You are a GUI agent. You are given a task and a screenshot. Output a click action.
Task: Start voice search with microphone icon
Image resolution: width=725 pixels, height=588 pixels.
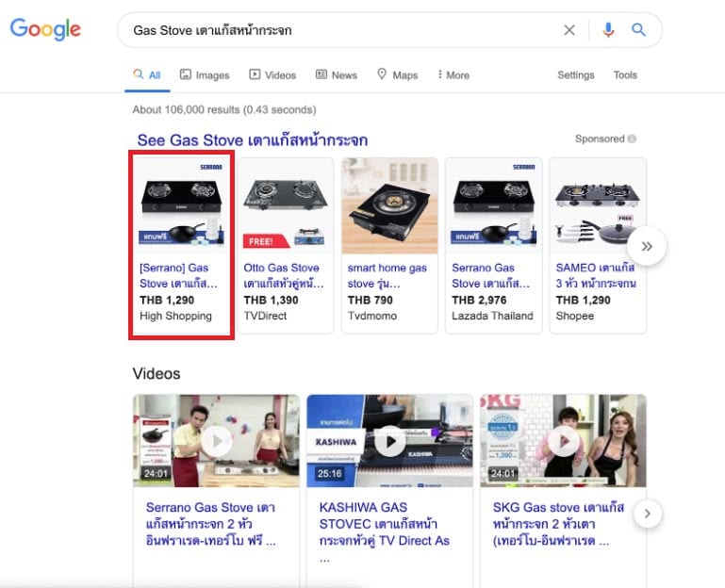click(608, 30)
